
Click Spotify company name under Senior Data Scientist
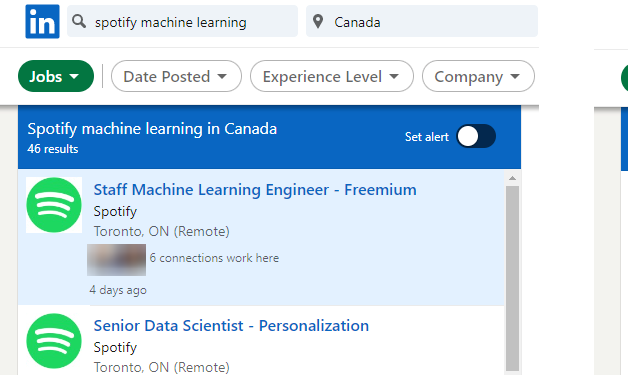[x=115, y=347]
